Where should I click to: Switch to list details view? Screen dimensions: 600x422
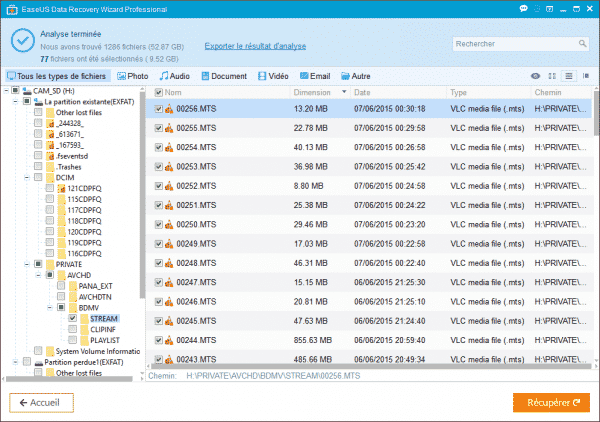(x=569, y=76)
